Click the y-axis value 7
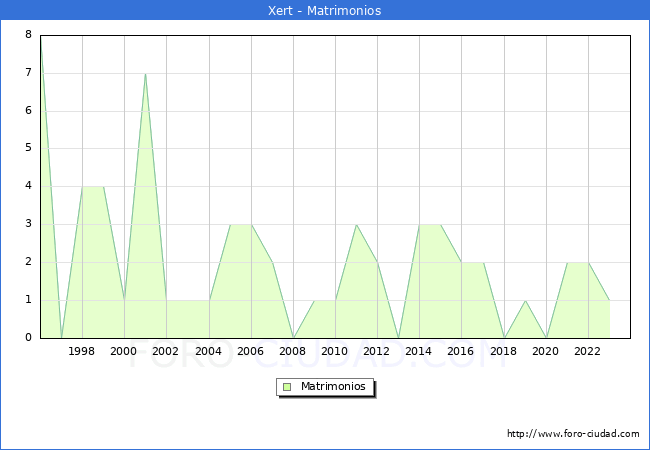This screenshot has height=450, width=650. pos(28,73)
